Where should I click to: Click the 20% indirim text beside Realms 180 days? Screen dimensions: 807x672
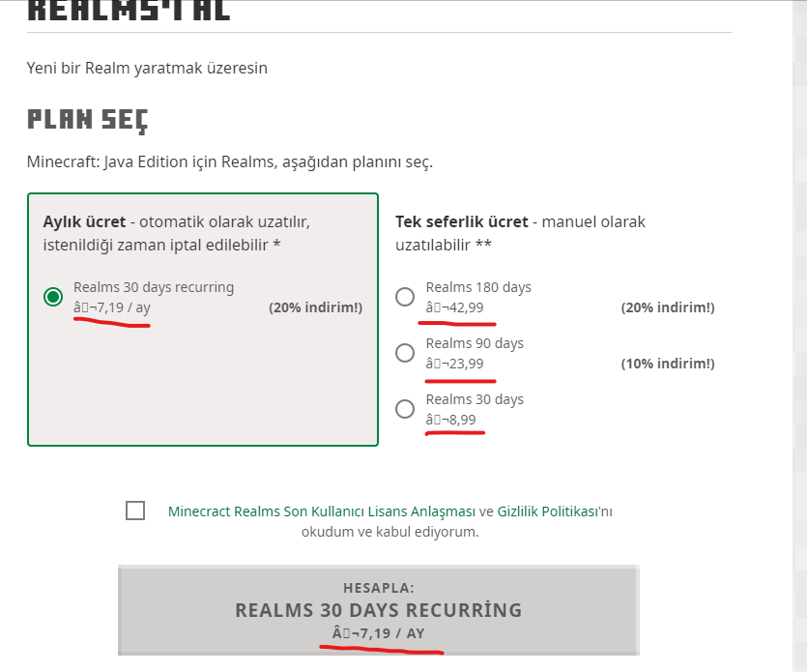click(667, 307)
